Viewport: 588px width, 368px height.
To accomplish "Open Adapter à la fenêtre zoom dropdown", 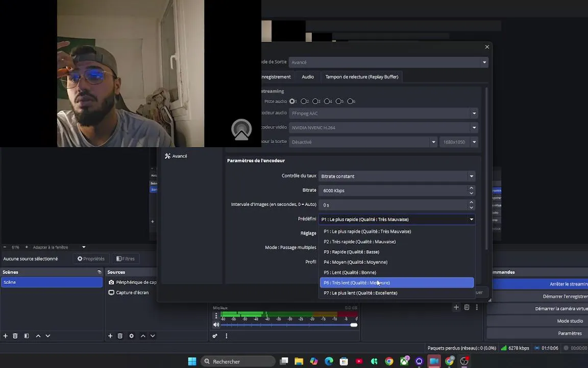I will point(59,247).
